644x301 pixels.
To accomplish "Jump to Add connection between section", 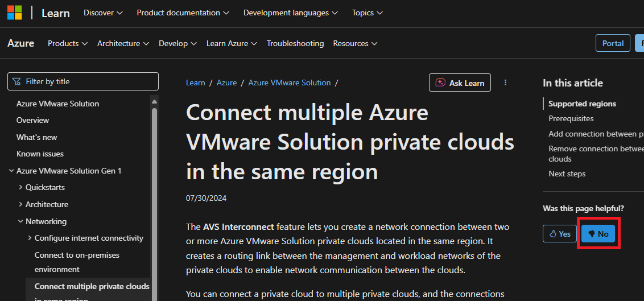I will pyautogui.click(x=596, y=134).
